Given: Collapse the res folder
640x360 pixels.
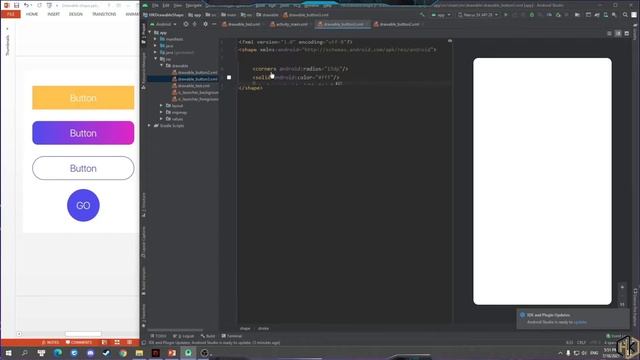Looking at the screenshot, I should point(156,59).
